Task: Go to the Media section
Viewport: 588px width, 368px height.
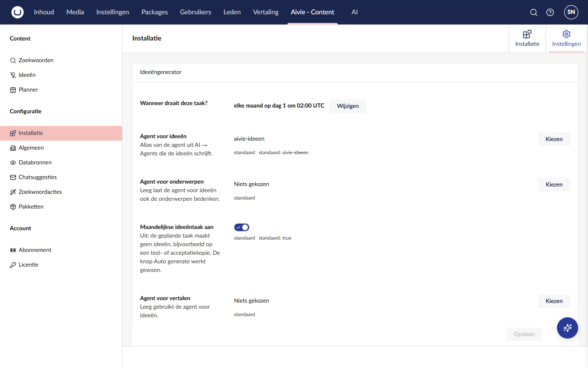Action: pos(75,12)
